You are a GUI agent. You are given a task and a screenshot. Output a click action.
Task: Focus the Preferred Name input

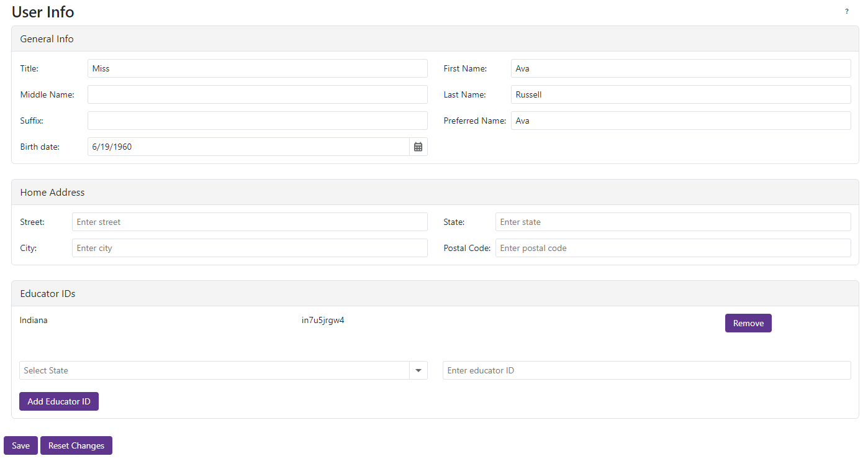(680, 121)
